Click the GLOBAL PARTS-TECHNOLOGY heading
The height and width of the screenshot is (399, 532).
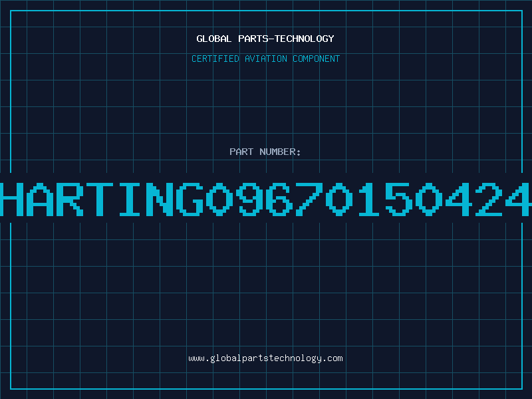265,39
